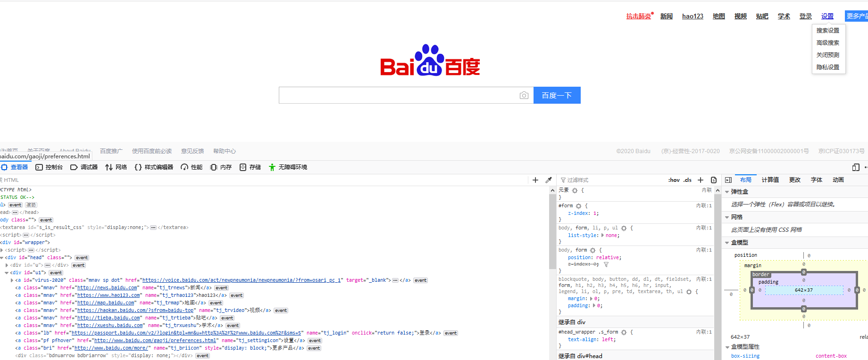Open the 样式编辑器 style editor panel
868x360 pixels.
point(154,167)
